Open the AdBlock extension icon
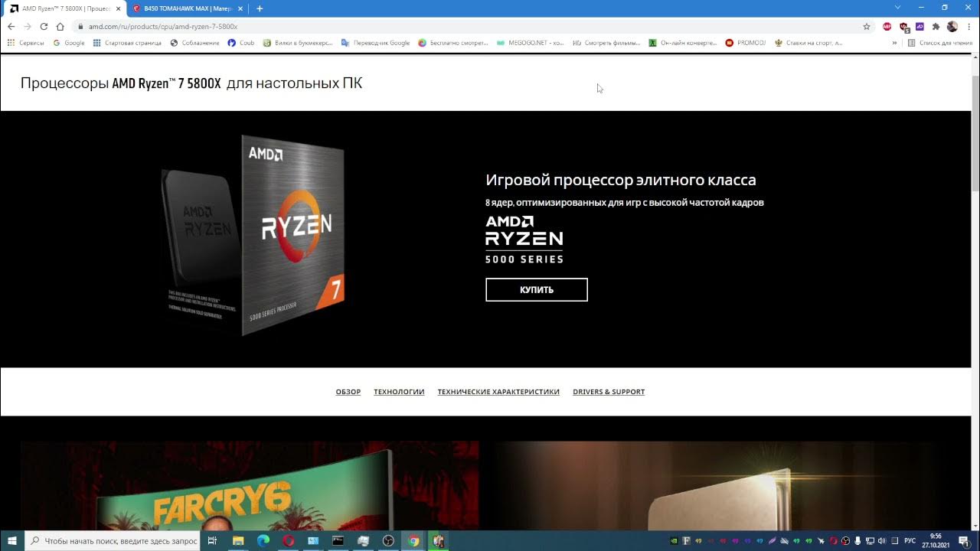 (x=887, y=26)
